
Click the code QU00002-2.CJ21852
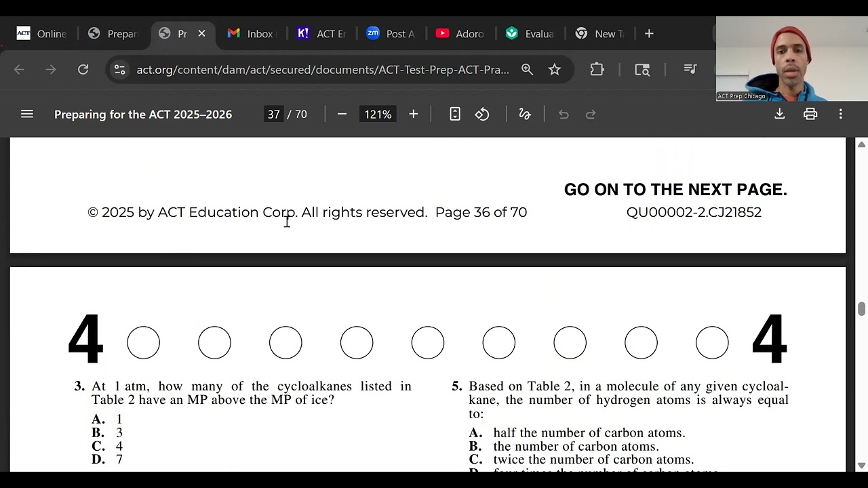(694, 212)
